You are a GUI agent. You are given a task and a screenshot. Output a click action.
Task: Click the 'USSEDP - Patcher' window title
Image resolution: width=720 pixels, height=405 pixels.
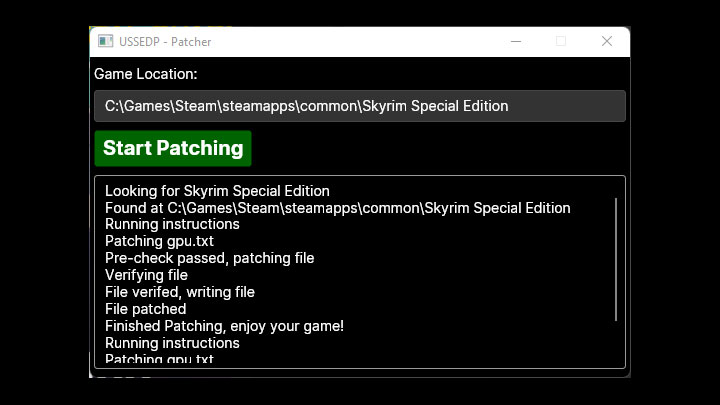(165, 42)
